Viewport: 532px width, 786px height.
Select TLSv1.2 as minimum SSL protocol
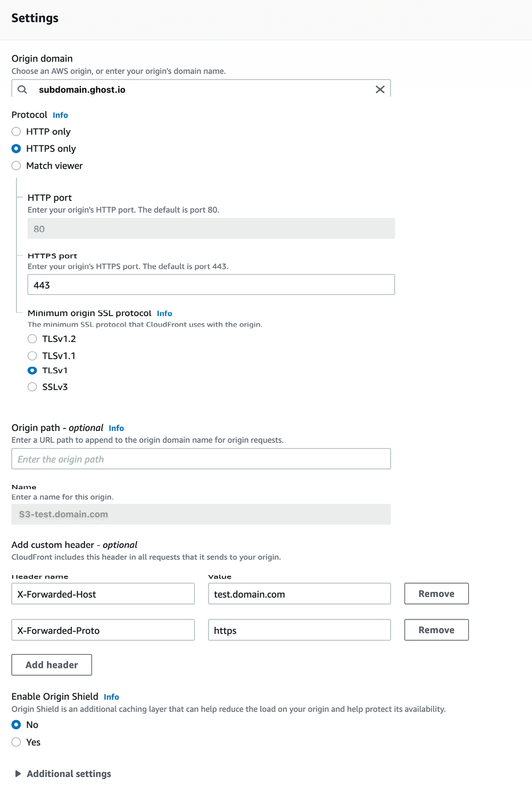point(32,339)
